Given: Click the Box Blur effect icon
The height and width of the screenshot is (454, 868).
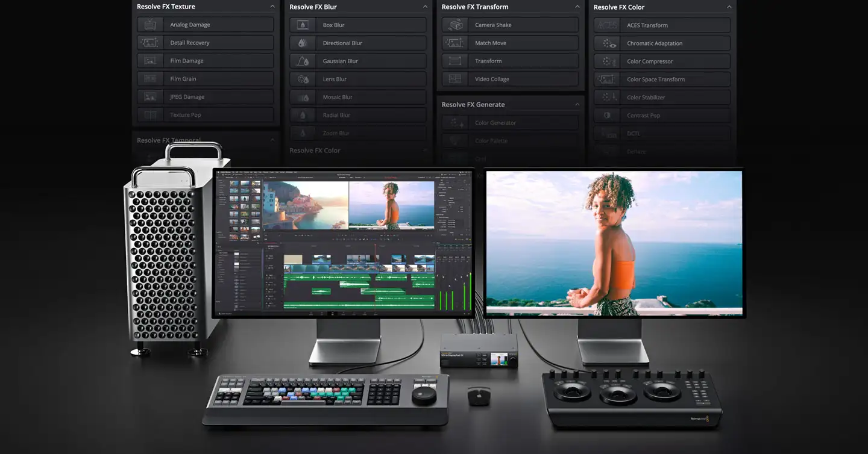Looking at the screenshot, I should tap(303, 25).
